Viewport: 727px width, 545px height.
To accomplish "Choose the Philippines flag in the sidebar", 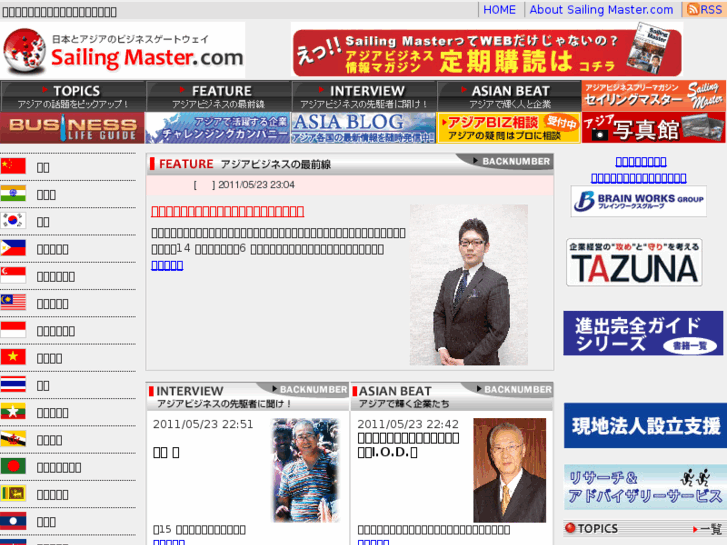I will [13, 248].
